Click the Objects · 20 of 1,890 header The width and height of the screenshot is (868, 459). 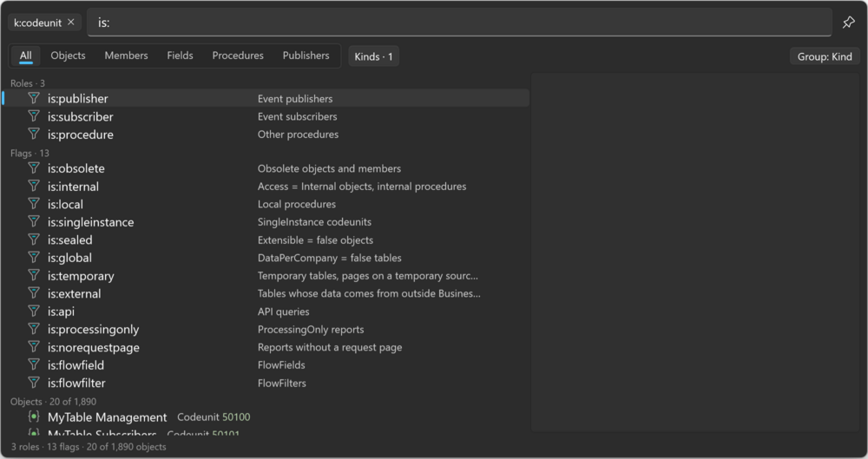click(x=53, y=402)
